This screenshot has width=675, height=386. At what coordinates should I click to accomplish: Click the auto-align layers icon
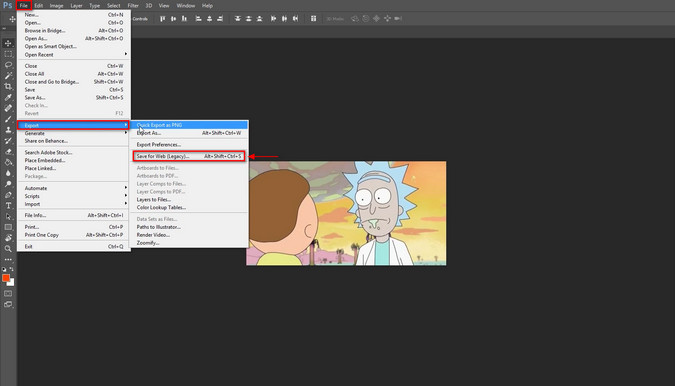click(x=313, y=19)
